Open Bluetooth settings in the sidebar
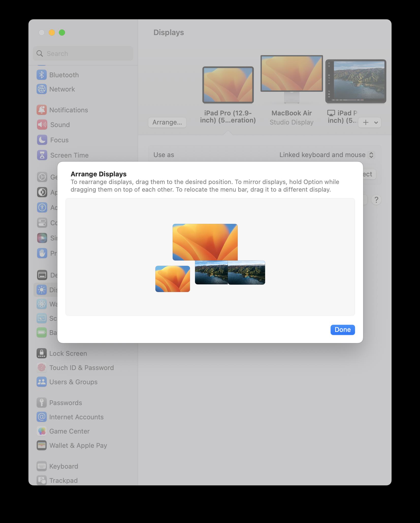The width and height of the screenshot is (420, 523). point(64,75)
